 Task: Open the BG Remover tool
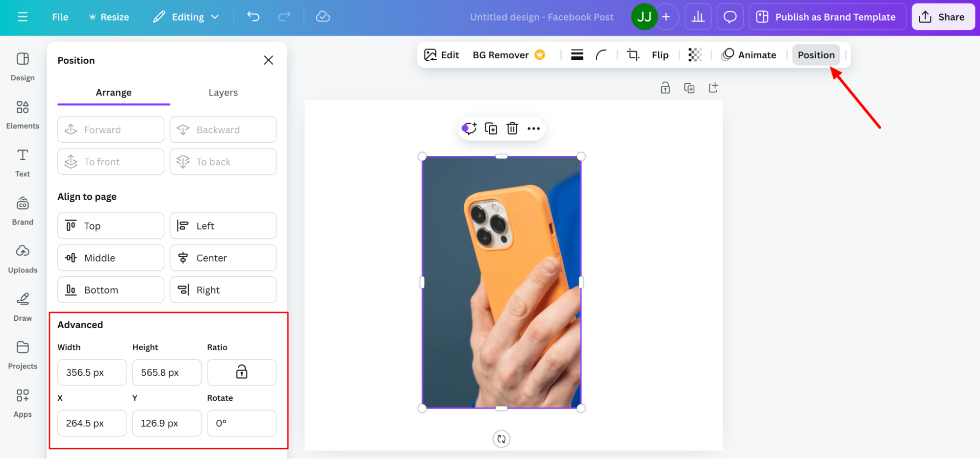point(509,55)
